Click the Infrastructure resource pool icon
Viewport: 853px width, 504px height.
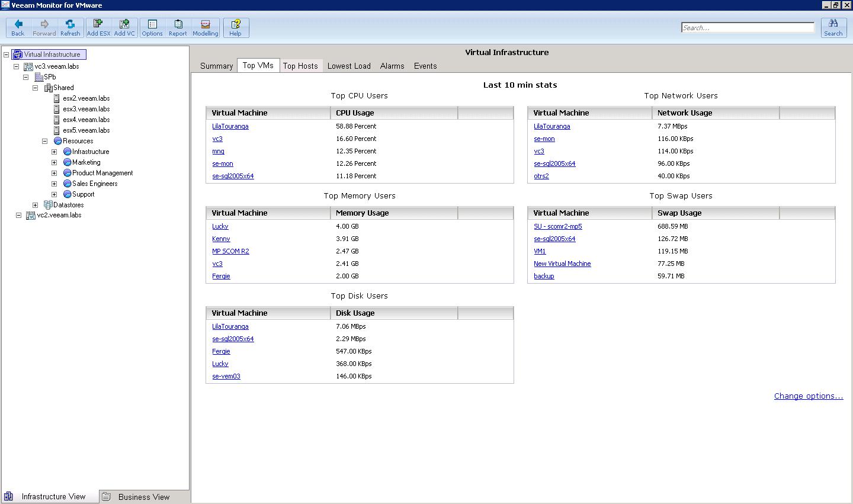67,152
